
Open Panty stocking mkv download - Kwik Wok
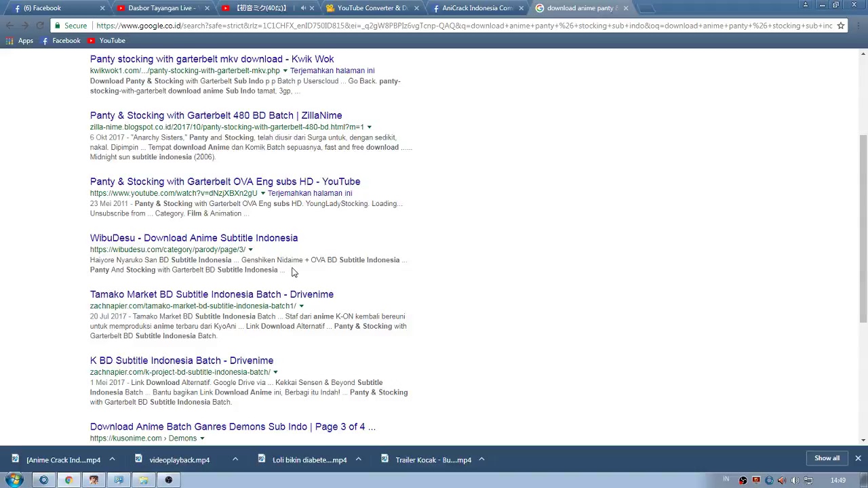[x=212, y=59]
